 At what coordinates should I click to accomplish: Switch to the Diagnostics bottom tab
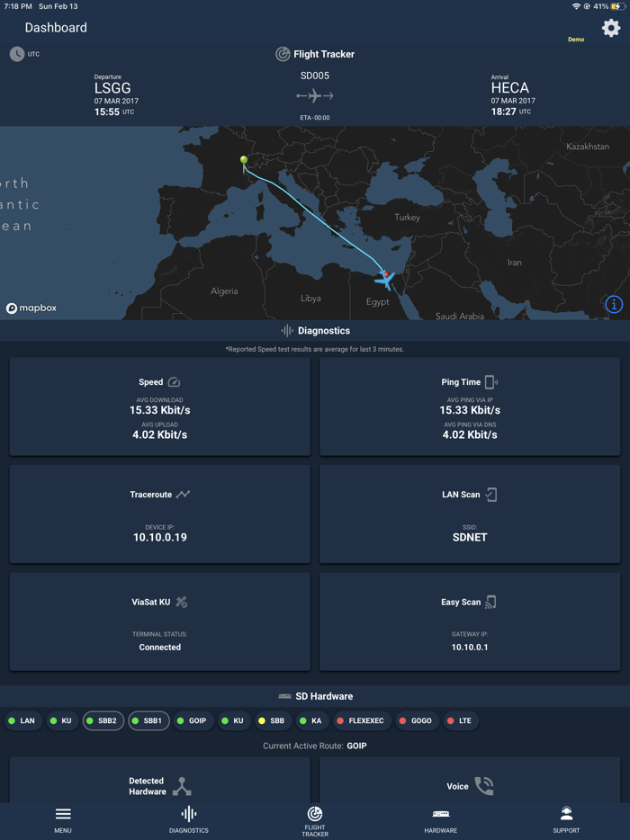(189, 819)
